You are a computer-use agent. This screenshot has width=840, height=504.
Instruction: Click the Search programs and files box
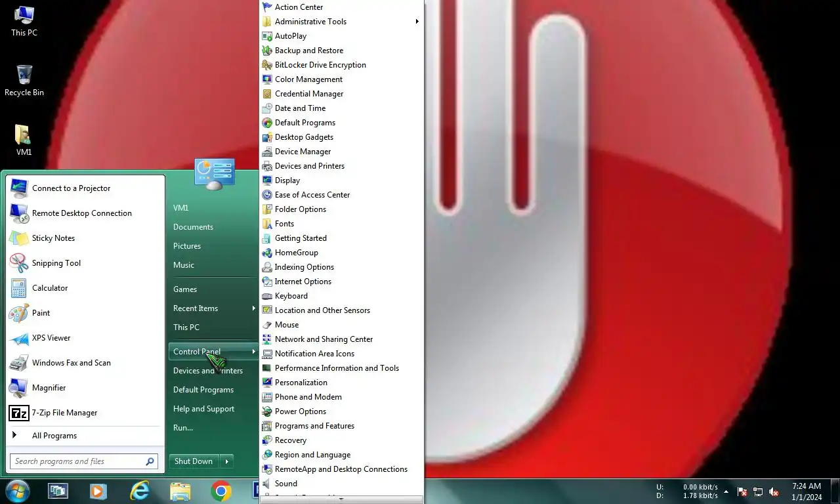point(84,461)
